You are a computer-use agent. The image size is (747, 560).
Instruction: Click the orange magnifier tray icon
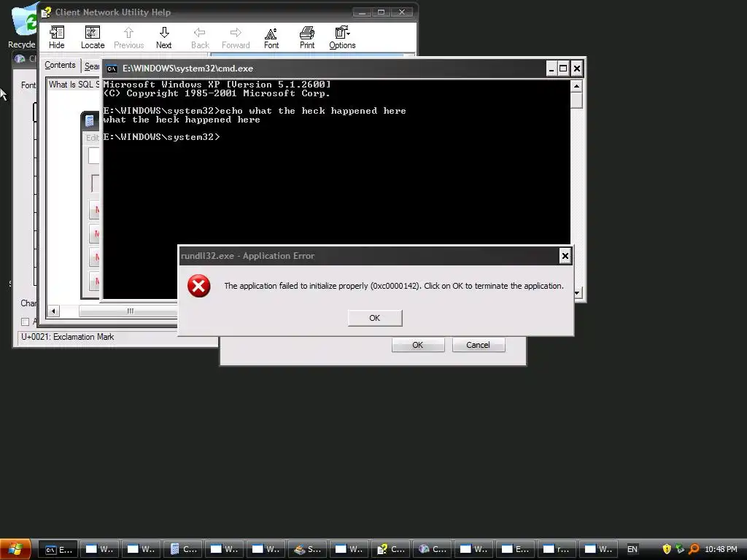point(694,549)
